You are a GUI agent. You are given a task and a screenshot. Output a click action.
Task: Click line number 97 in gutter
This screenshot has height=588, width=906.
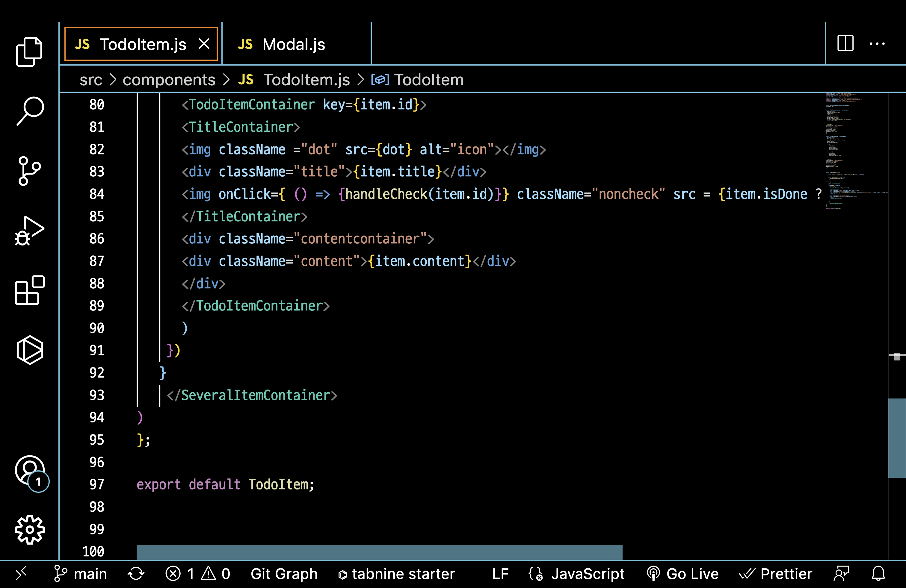pyautogui.click(x=97, y=484)
